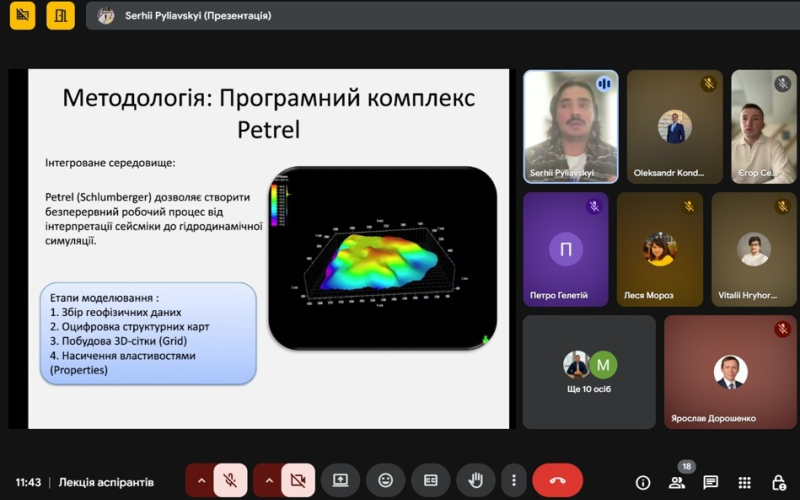Click the 18 participants count badge

pos(687,466)
